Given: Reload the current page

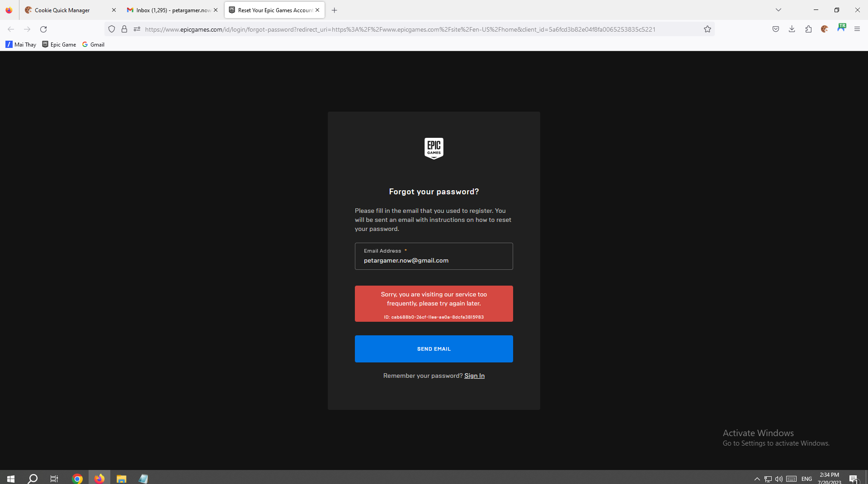Looking at the screenshot, I should 43,29.
